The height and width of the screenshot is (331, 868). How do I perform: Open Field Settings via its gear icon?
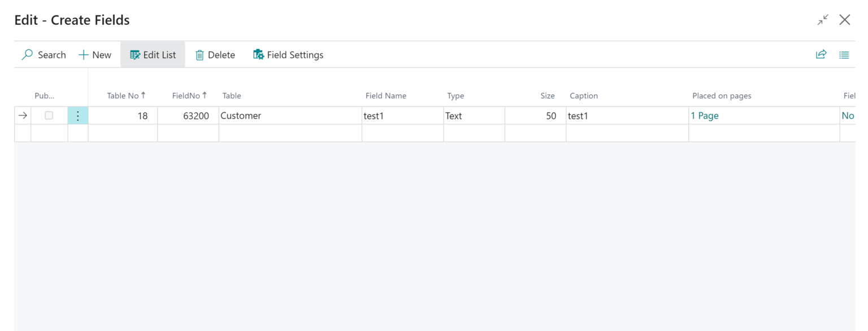(x=259, y=54)
